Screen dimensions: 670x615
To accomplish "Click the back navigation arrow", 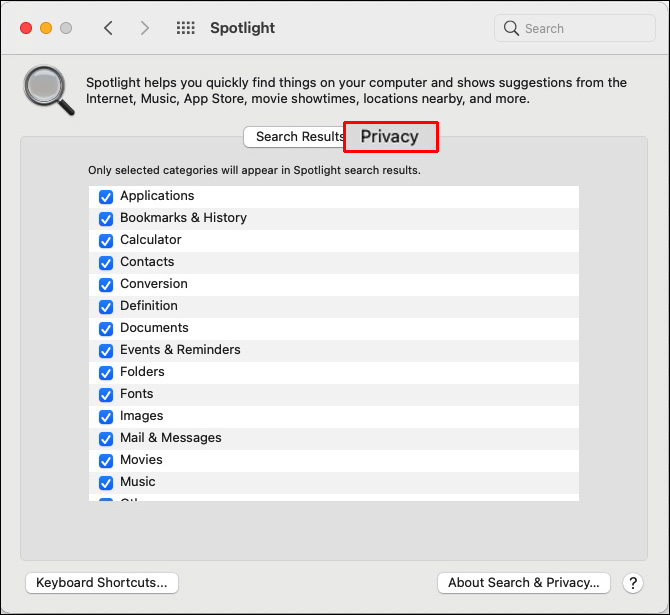I will point(109,28).
